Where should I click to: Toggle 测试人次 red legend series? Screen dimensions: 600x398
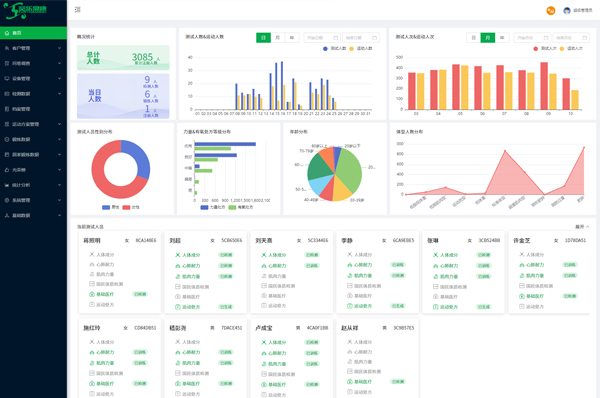pos(545,49)
